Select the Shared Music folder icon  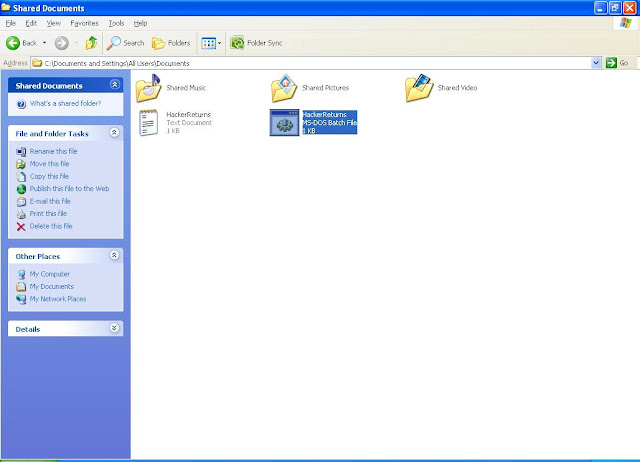tap(149, 88)
